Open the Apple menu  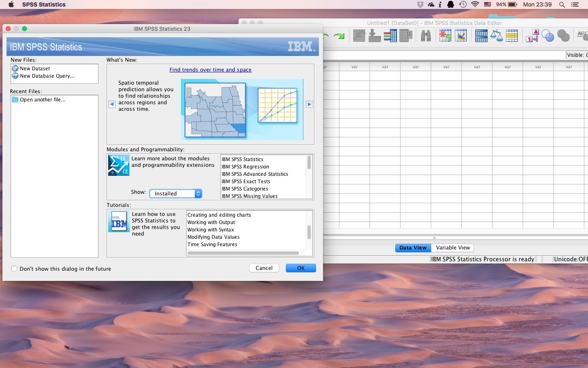11,4
